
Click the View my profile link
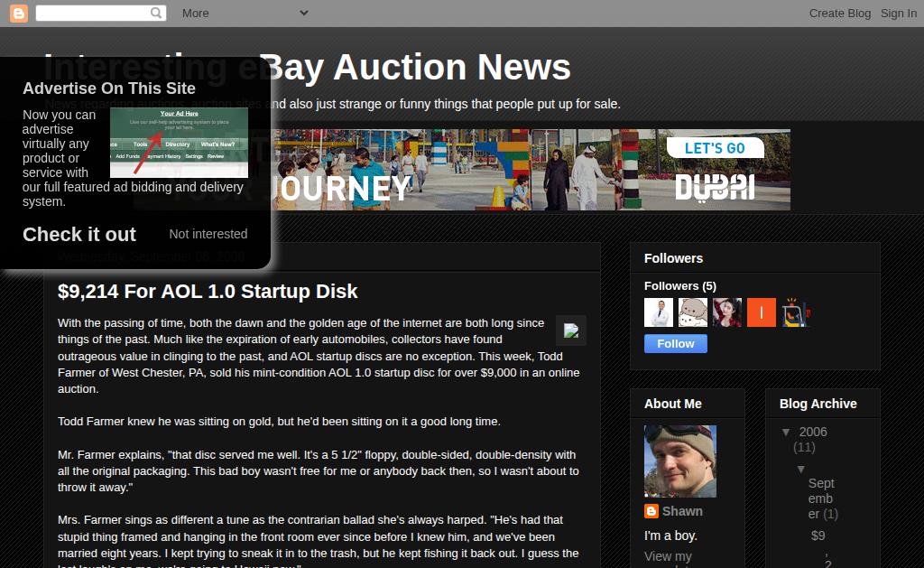[668, 561]
